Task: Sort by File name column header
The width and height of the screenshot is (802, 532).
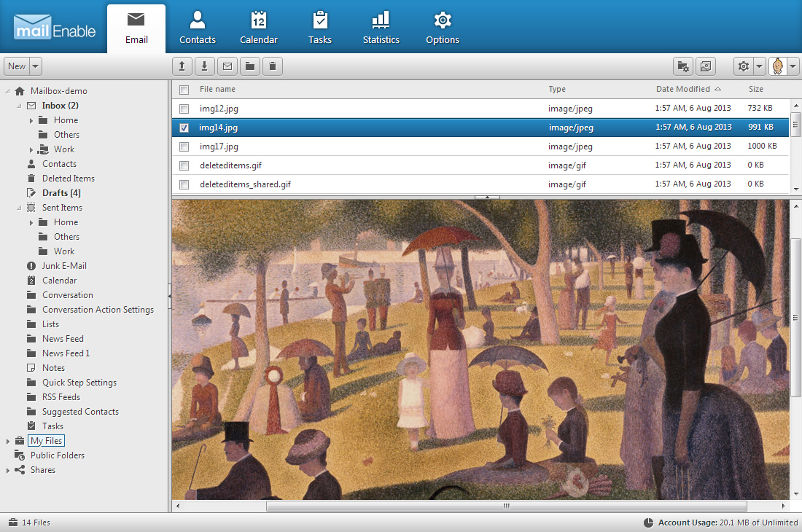Action: 217,89
